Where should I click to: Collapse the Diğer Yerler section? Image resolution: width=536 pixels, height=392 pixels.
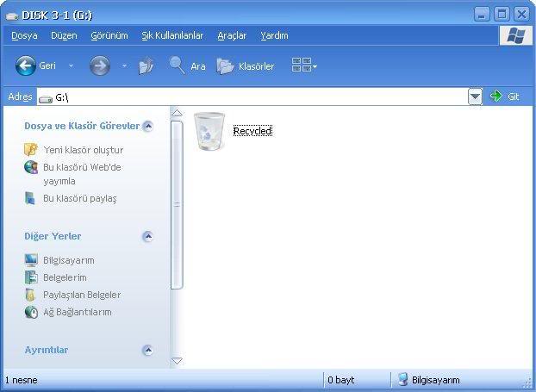147,236
